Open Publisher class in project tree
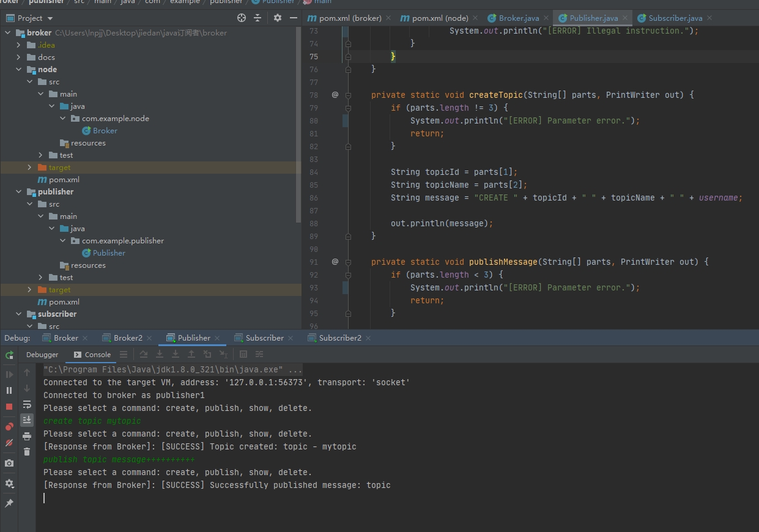 [x=109, y=253]
